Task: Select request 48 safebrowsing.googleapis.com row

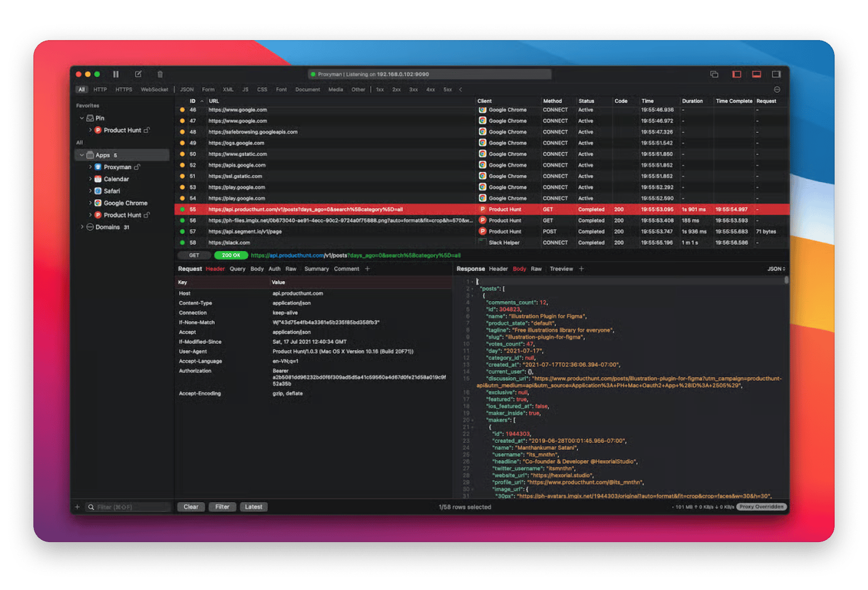Action: click(482, 132)
